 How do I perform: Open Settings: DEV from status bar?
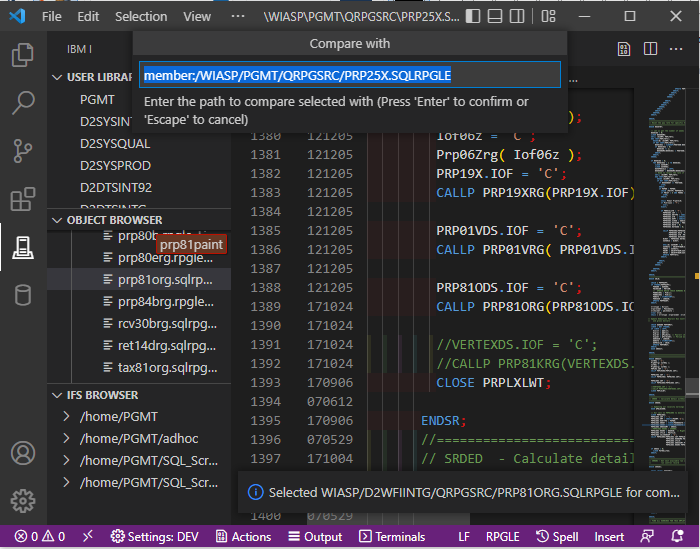click(154, 537)
